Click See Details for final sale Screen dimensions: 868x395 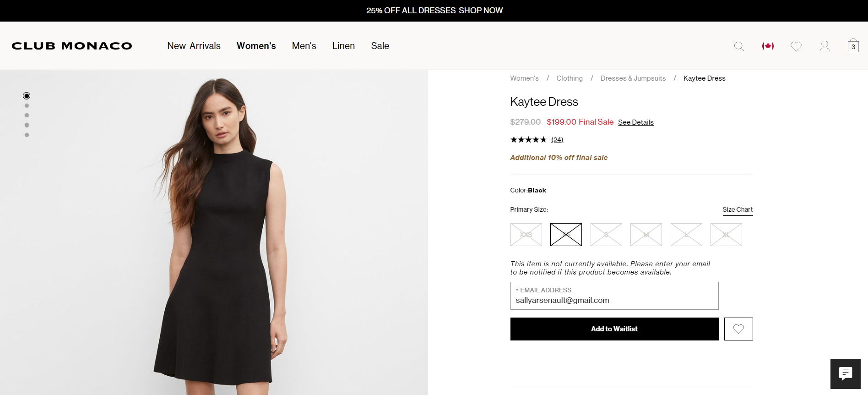[x=635, y=122]
